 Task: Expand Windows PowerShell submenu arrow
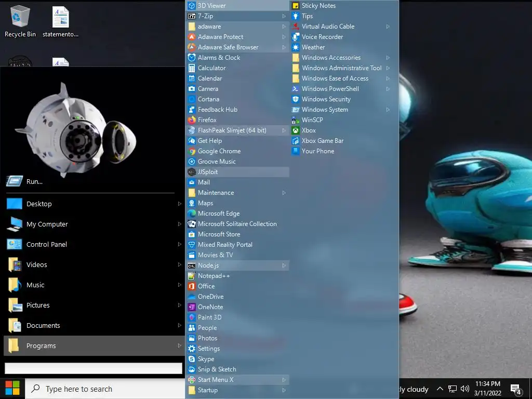pos(388,88)
